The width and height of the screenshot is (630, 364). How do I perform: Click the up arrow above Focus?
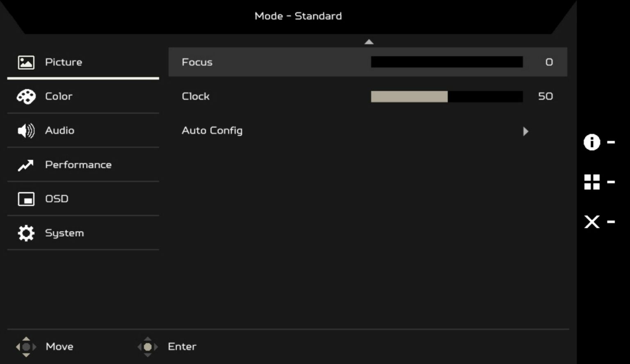[368, 41]
